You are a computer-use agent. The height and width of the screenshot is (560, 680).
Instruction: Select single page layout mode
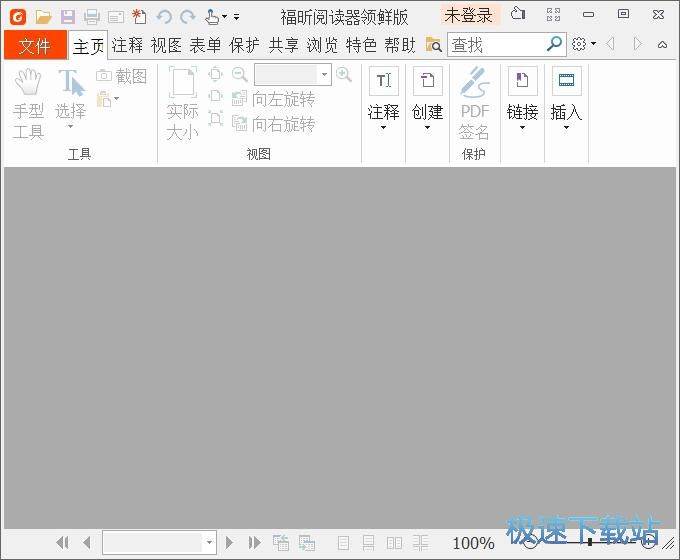coord(343,543)
